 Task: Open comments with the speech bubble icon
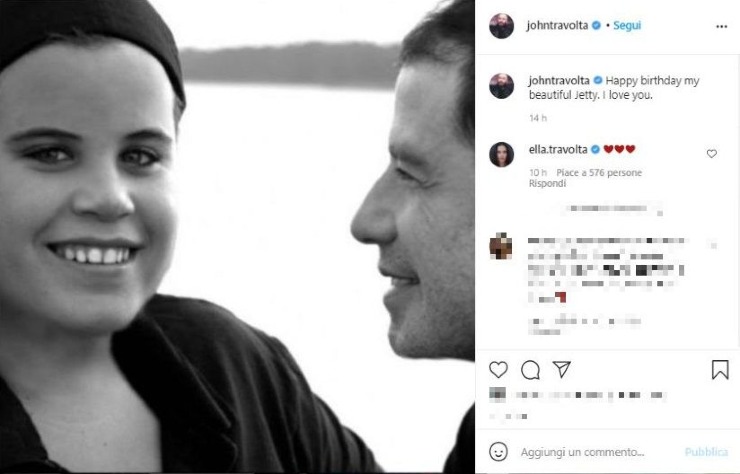(530, 370)
